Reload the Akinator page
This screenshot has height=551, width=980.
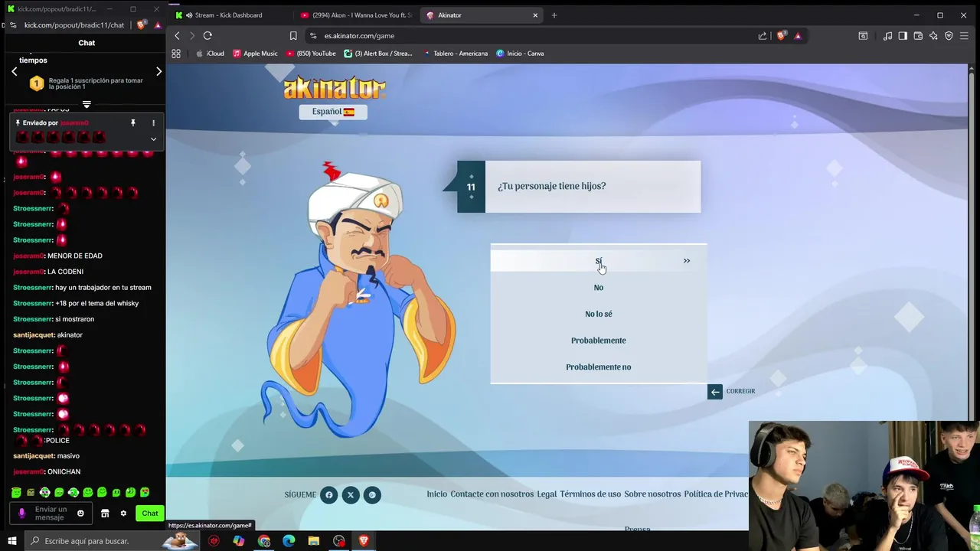click(207, 36)
